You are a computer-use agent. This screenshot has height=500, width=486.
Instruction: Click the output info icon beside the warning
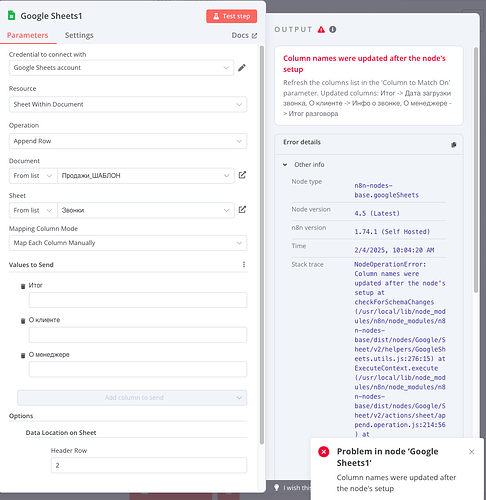(x=333, y=29)
